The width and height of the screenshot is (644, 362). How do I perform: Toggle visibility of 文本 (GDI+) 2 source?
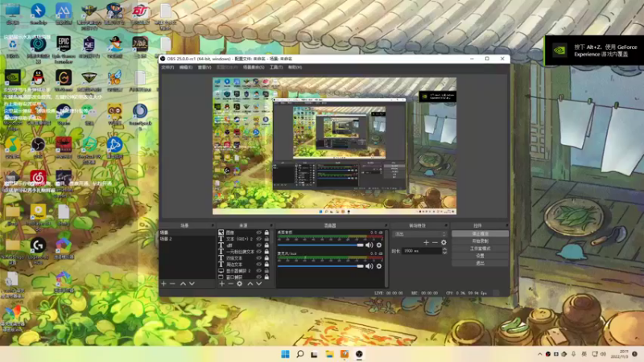[258, 239]
